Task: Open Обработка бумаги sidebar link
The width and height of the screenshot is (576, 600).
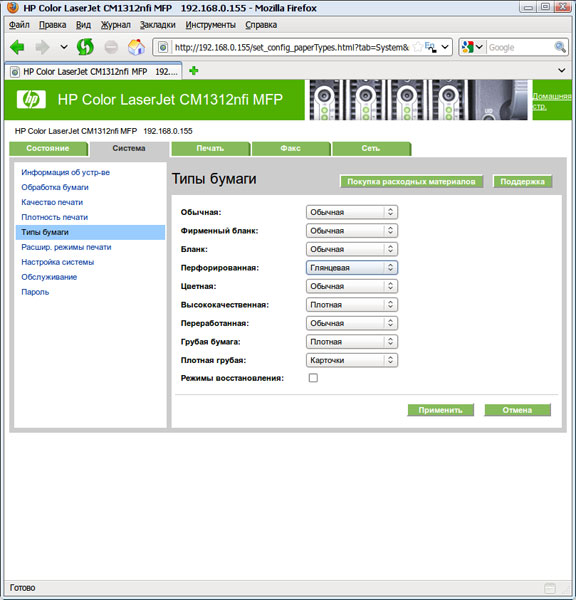Action: tap(55, 188)
